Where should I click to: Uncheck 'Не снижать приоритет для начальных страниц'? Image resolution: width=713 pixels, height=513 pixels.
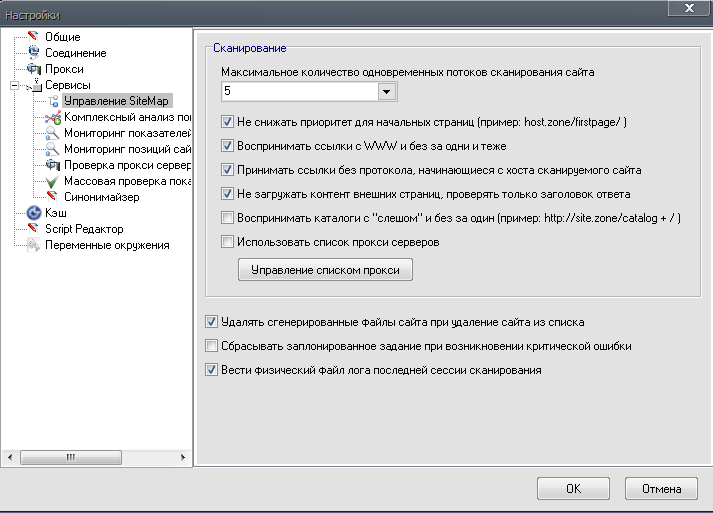[227, 123]
